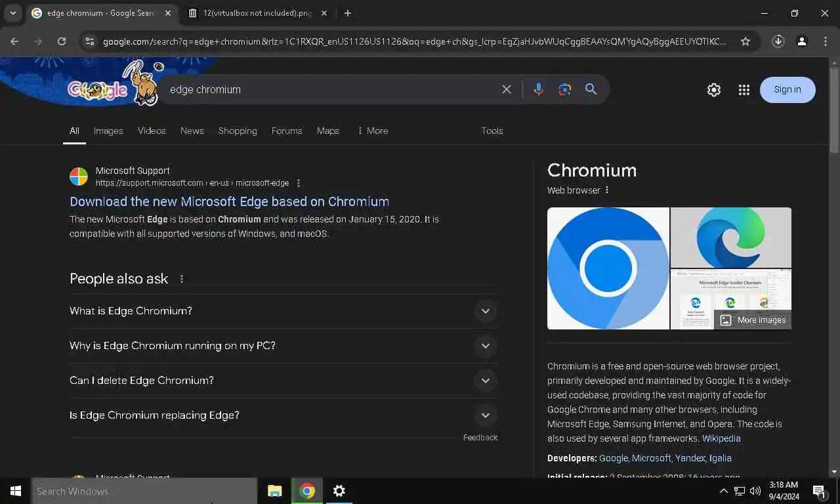
Task: Reload the current page
Action: coord(62,41)
